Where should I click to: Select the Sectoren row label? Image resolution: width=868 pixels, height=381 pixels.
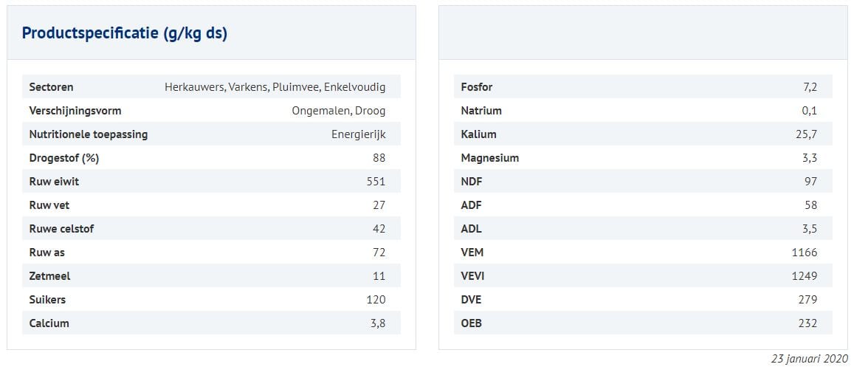(51, 87)
